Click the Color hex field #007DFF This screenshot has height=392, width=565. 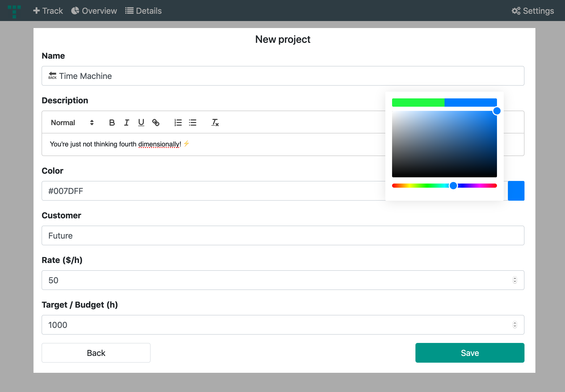click(x=213, y=191)
